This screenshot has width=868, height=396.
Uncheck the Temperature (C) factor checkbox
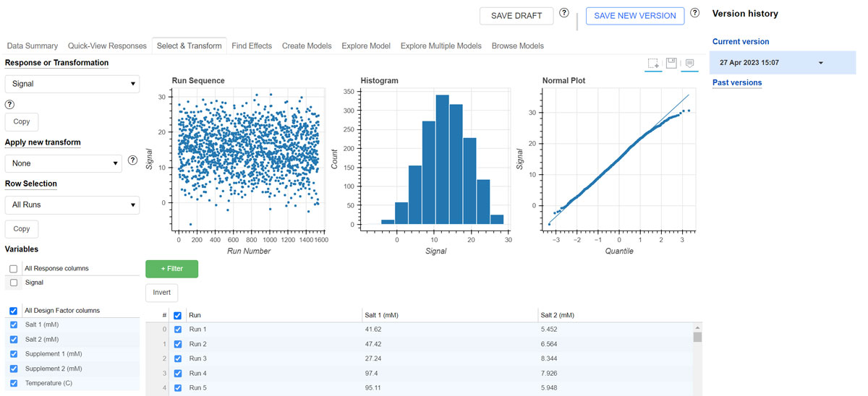click(14, 383)
